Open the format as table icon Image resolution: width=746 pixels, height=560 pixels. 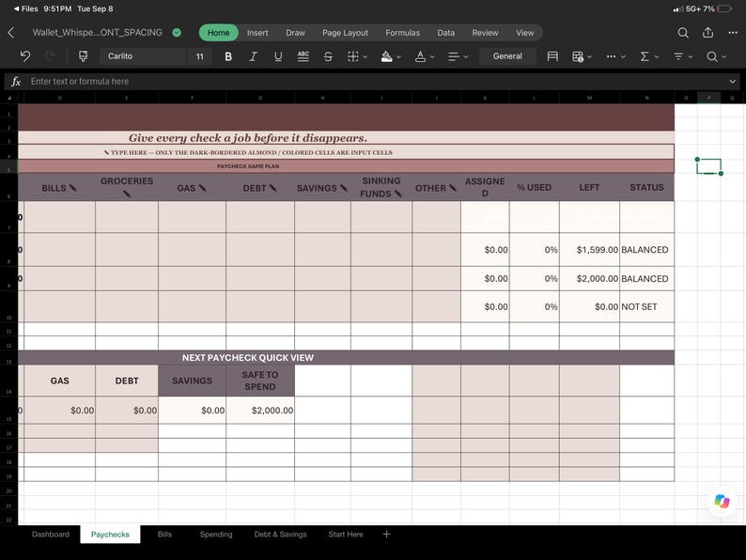point(578,56)
